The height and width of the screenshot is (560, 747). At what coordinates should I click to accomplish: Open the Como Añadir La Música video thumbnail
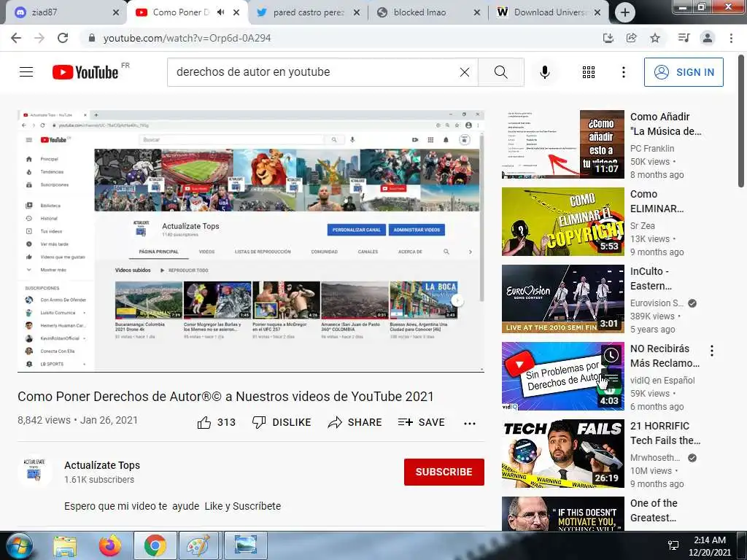click(563, 144)
